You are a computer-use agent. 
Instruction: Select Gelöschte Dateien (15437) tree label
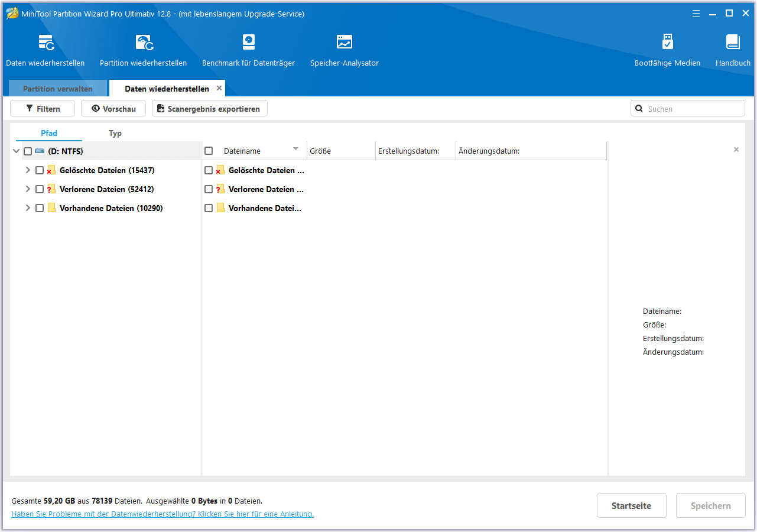pyautogui.click(x=107, y=170)
